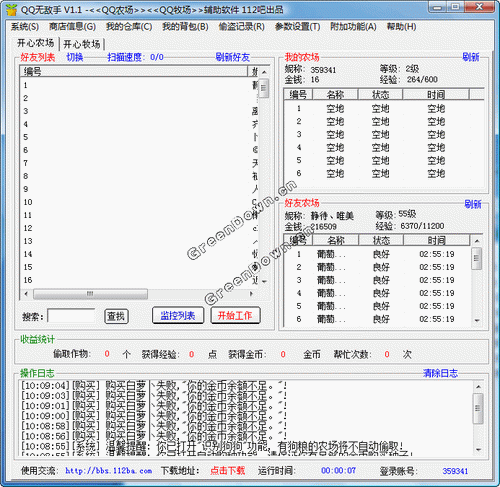The width and height of the screenshot is (500, 487).
Task: Switch to the 开心农场 tab
Action: click(36, 43)
